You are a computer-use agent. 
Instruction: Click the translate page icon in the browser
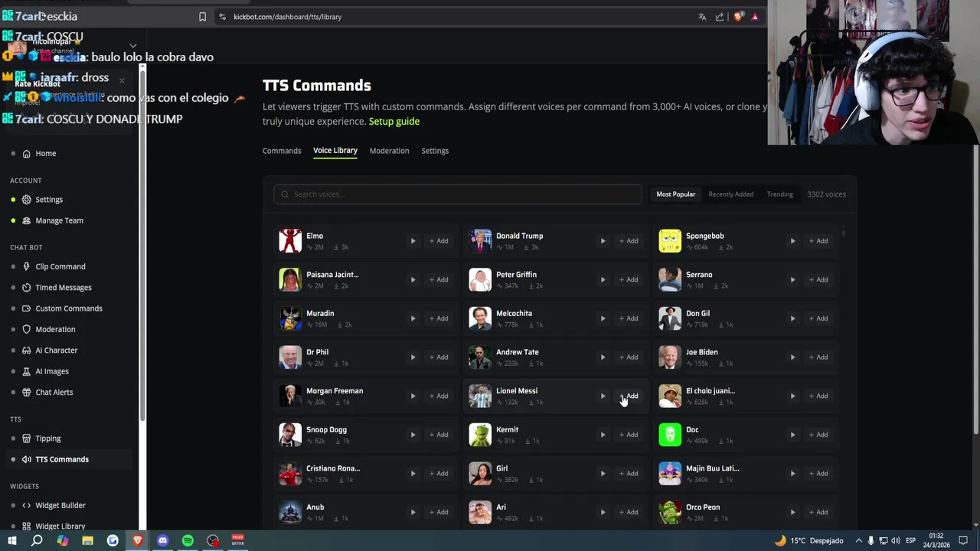coord(702,17)
